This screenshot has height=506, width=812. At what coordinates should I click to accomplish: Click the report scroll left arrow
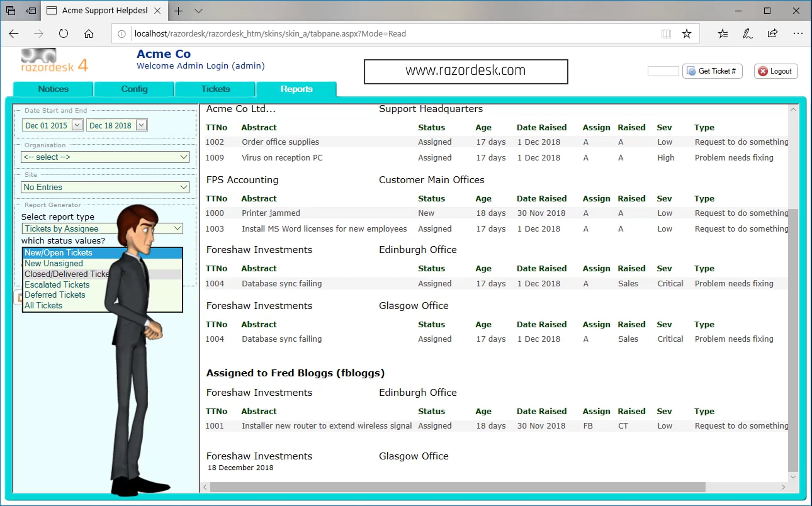205,487
